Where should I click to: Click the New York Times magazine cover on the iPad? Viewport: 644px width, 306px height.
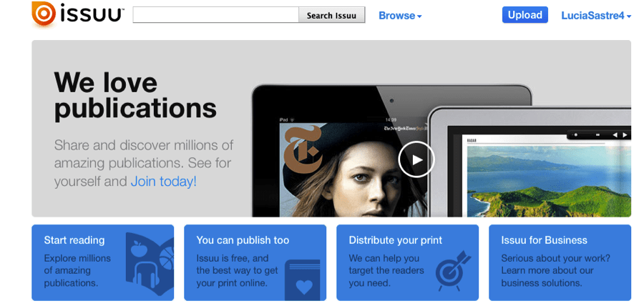pos(353,170)
